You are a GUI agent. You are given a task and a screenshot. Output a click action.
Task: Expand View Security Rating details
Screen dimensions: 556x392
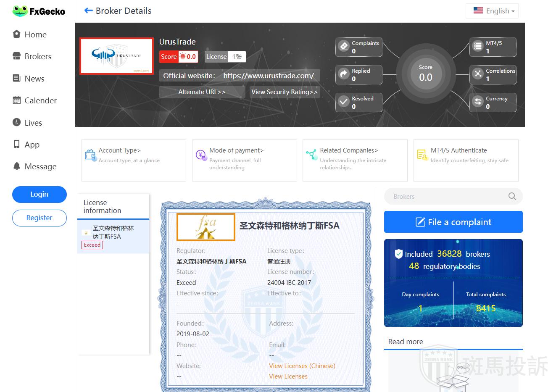pyautogui.click(x=285, y=92)
